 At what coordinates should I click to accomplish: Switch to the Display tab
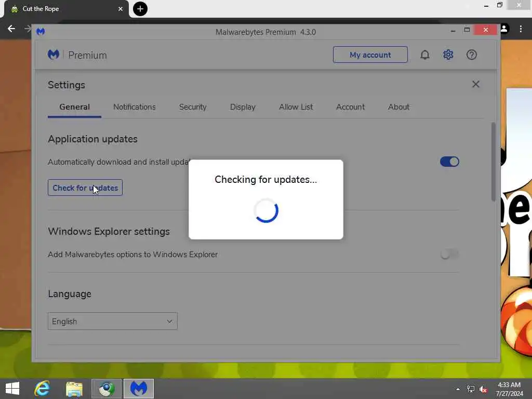pyautogui.click(x=243, y=107)
